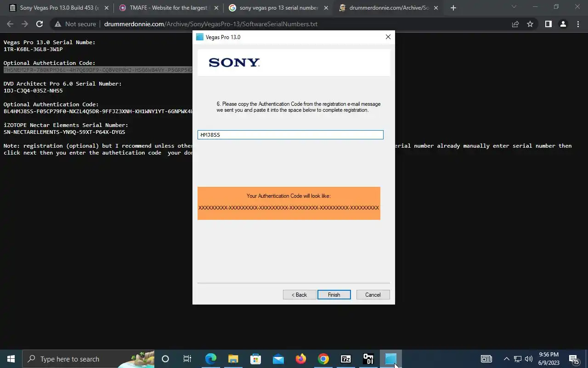The image size is (588, 368).
Task: Toggle the Chrome side panel
Action: point(548,24)
